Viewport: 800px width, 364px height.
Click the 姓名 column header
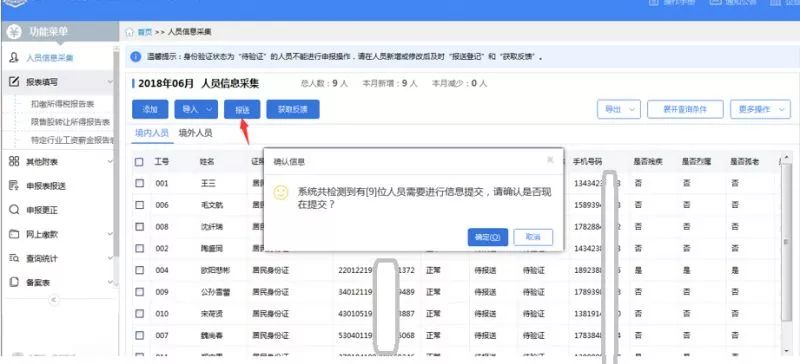pyautogui.click(x=207, y=162)
